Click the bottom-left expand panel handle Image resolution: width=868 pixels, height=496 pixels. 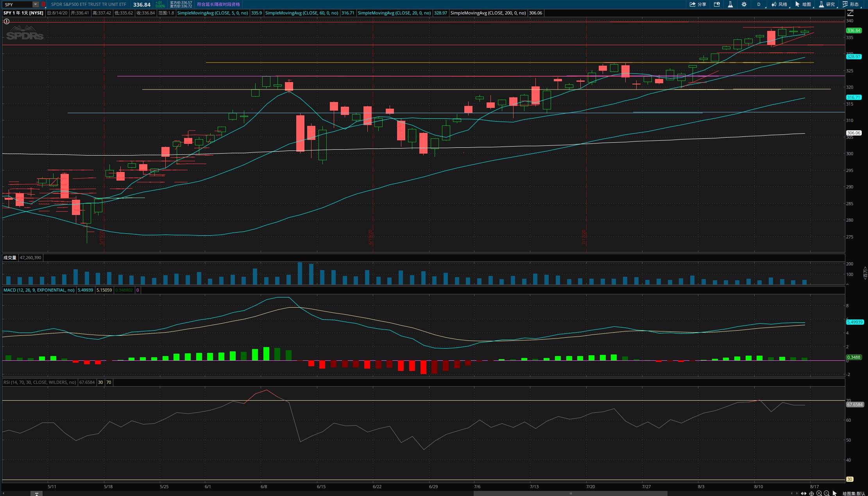click(x=36, y=494)
